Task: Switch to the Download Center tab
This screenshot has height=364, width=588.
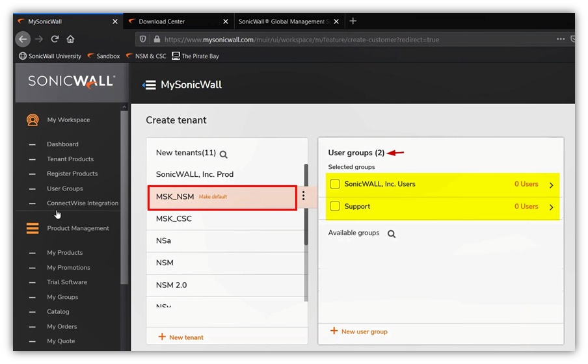Action: (x=179, y=21)
